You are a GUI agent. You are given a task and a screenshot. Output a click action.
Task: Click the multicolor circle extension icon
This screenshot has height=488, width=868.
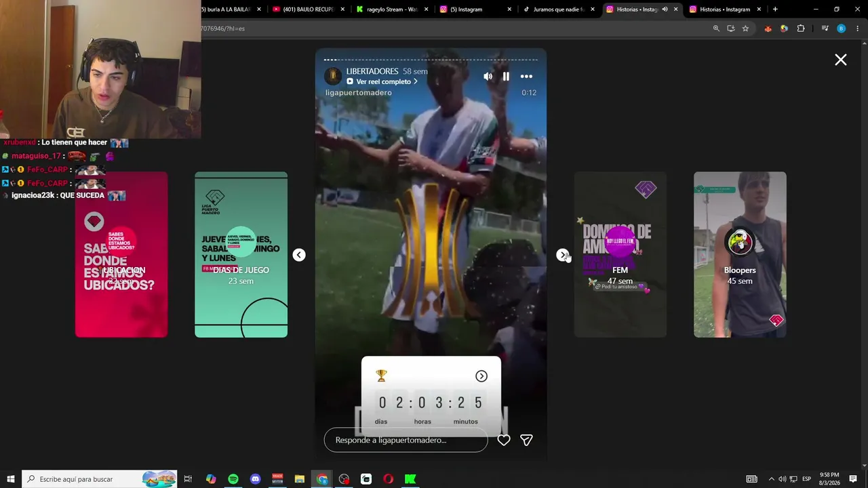click(x=785, y=28)
